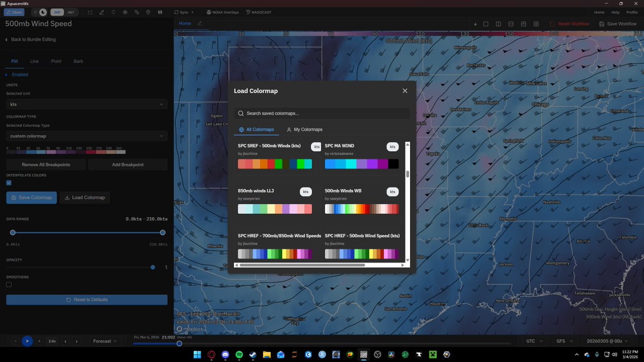
Task: Switch to the Point tab
Action: coord(56,61)
